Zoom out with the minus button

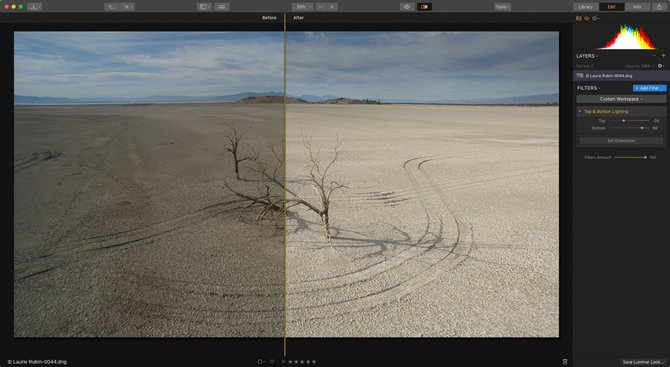321,7
